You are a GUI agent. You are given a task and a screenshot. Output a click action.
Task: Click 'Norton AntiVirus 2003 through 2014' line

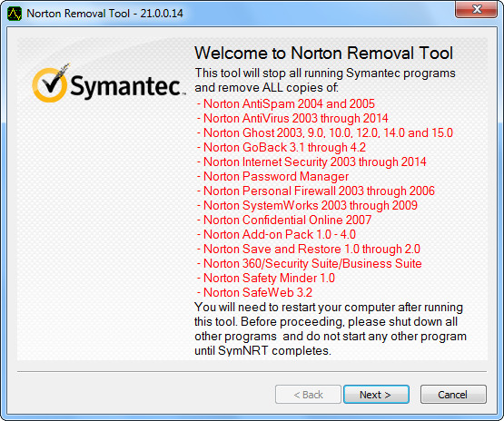pos(292,119)
